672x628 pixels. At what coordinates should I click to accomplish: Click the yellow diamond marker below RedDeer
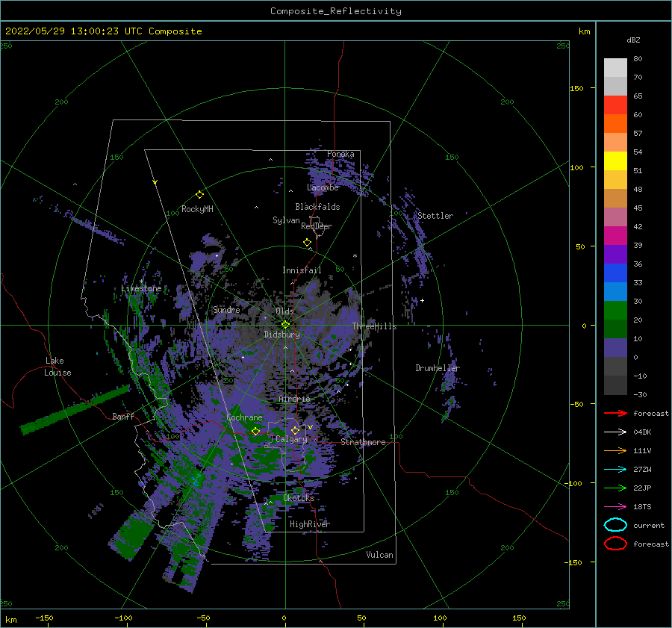click(x=308, y=243)
